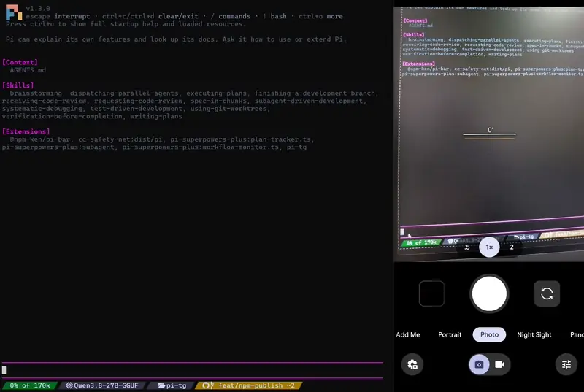Switch to the front camera with flip icon
The width and height of the screenshot is (584, 392).
(x=547, y=293)
